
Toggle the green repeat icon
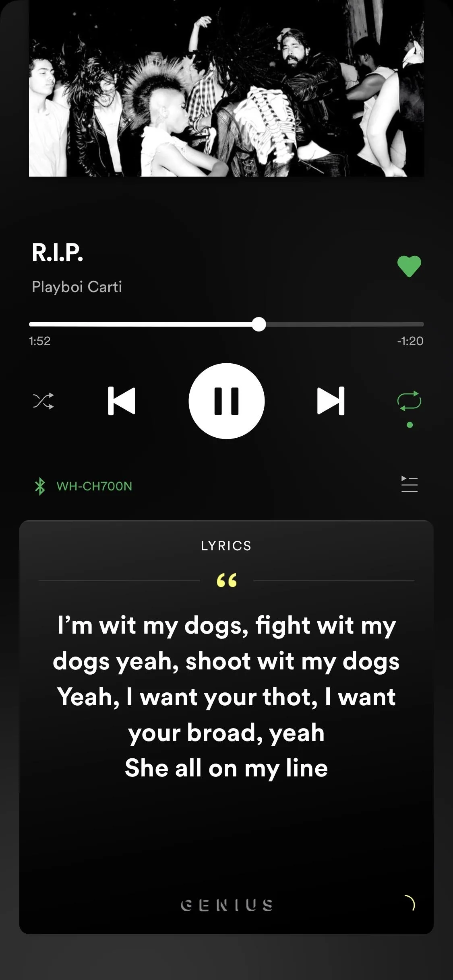point(409,401)
